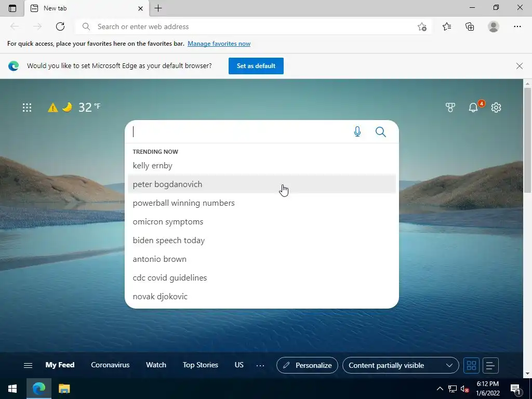Open notifications bell icon
This screenshot has height=399, width=532.
click(x=473, y=108)
